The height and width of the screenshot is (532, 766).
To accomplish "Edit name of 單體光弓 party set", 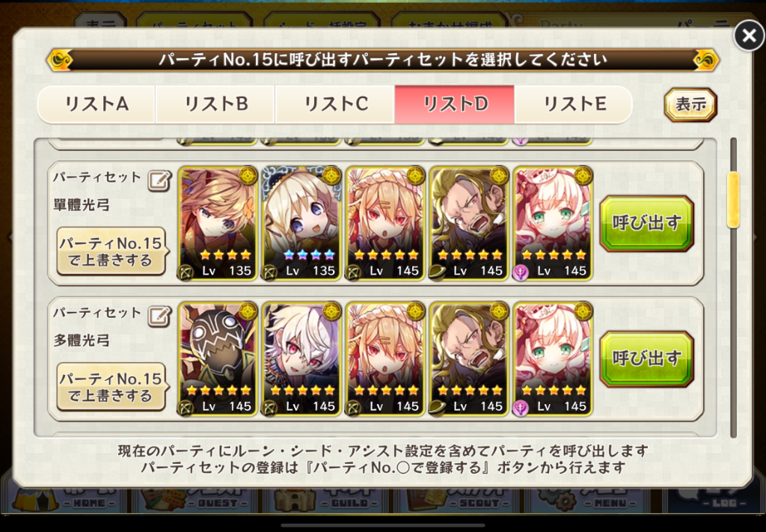I will point(160,181).
